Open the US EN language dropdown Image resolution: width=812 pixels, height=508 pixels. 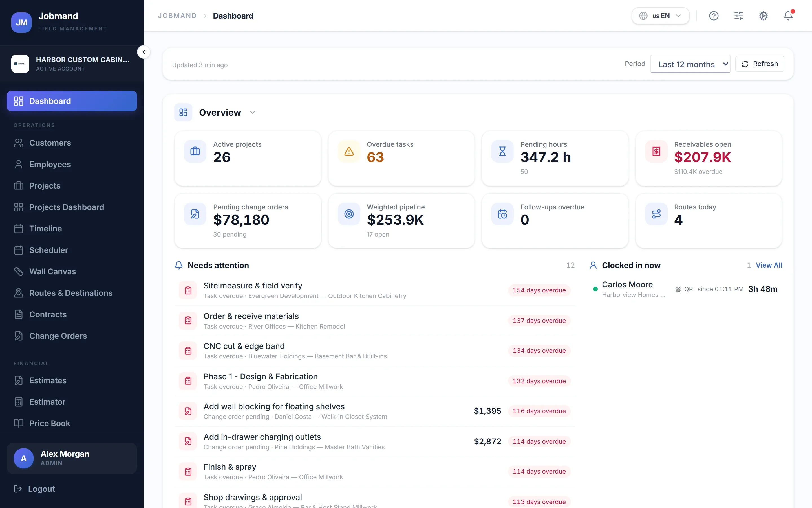660,16
